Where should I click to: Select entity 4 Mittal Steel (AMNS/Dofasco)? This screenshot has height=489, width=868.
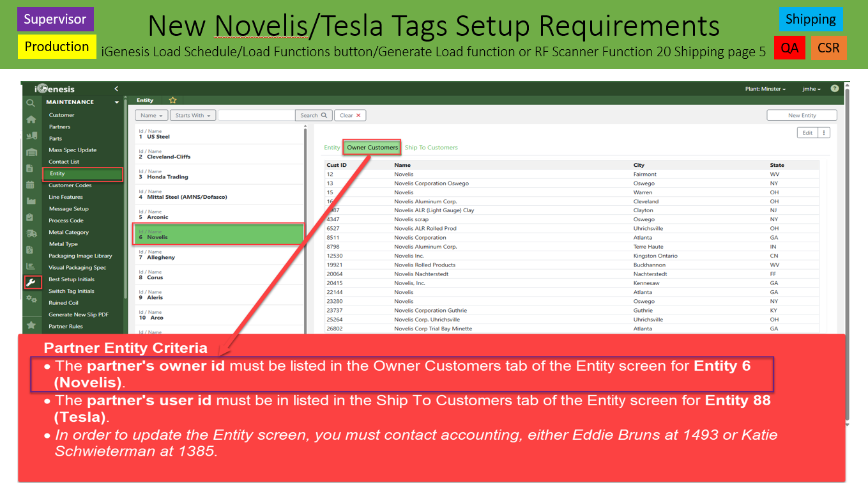219,194
